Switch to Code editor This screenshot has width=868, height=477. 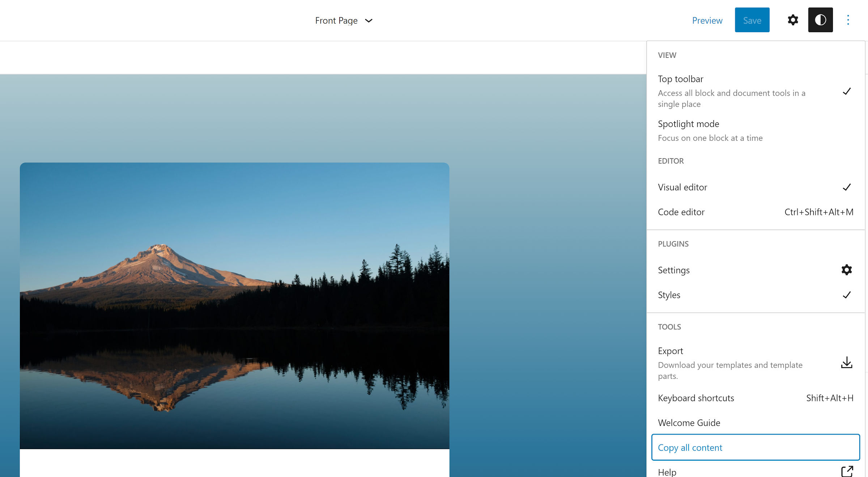coord(681,212)
